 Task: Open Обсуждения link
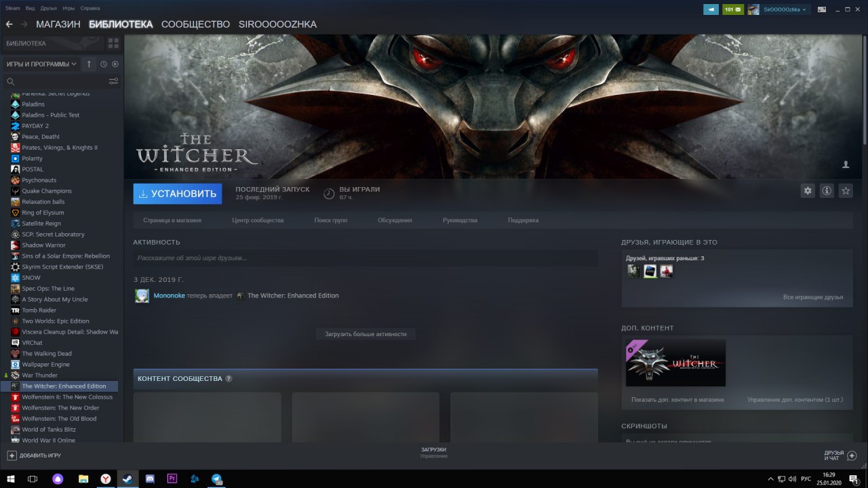(395, 220)
